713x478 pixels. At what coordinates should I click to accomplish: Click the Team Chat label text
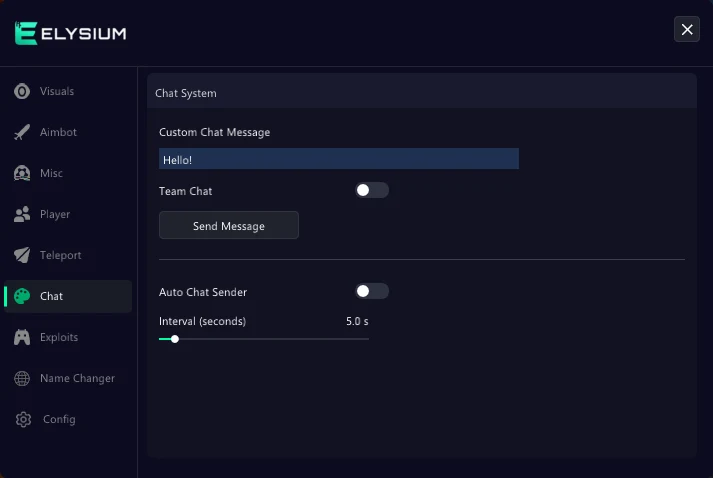[x=186, y=191]
